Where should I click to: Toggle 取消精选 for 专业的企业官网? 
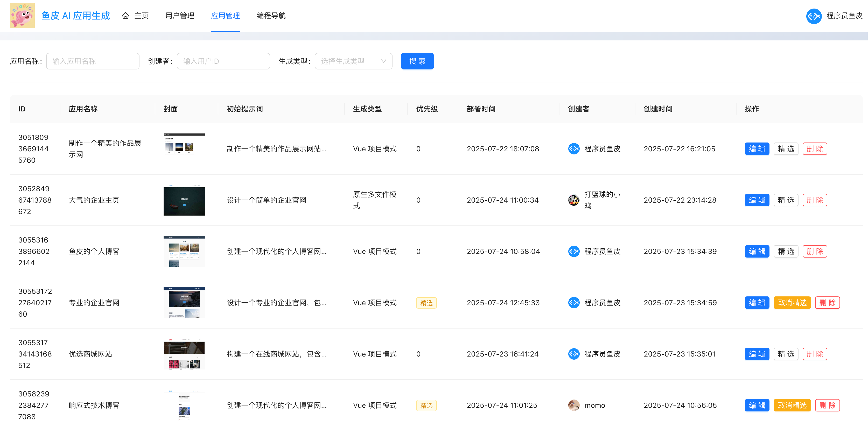click(x=792, y=303)
